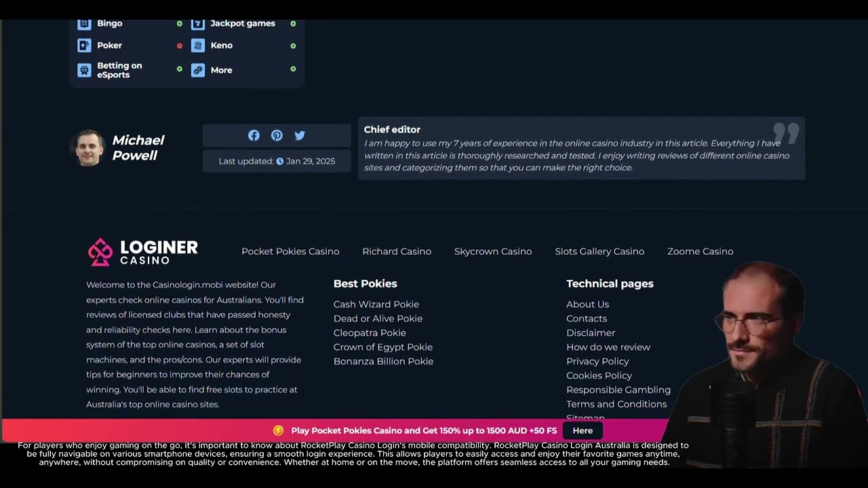Screen dimensions: 868x488
Task: Click the Play Pocket Pokies Casino promo text
Action: [424, 430]
